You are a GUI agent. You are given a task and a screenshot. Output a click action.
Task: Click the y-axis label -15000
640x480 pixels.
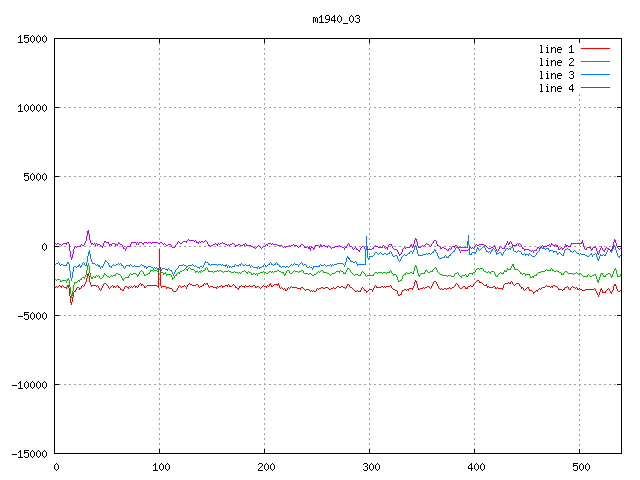tap(29, 454)
